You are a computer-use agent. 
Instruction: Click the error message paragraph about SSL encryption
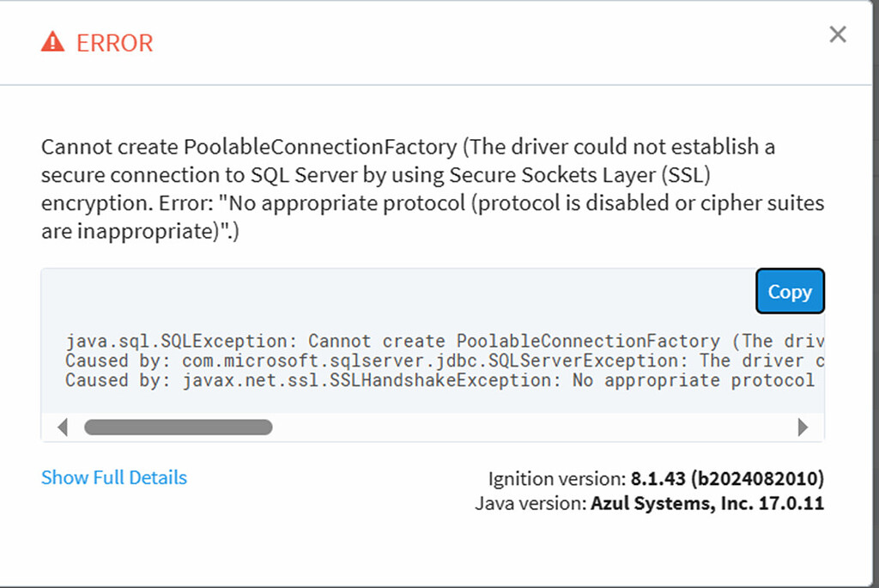(433, 189)
